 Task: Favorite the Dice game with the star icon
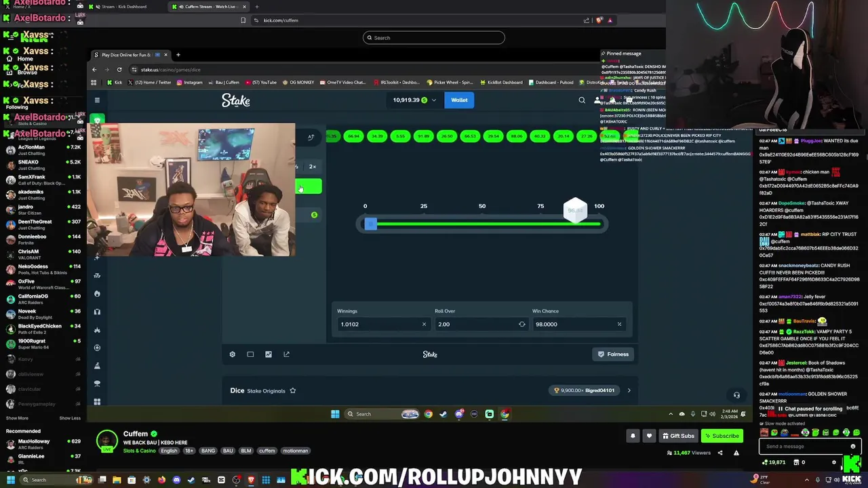click(293, 390)
